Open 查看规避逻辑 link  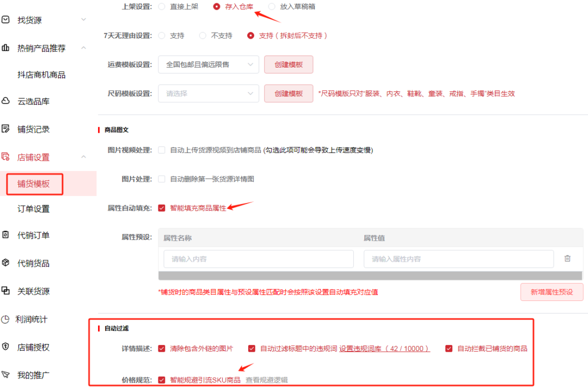coord(267,380)
